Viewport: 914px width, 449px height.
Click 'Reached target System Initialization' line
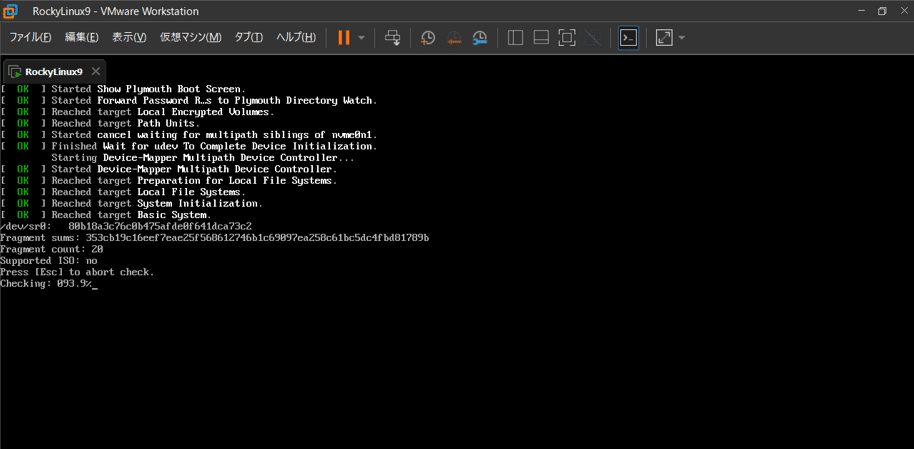132,204
